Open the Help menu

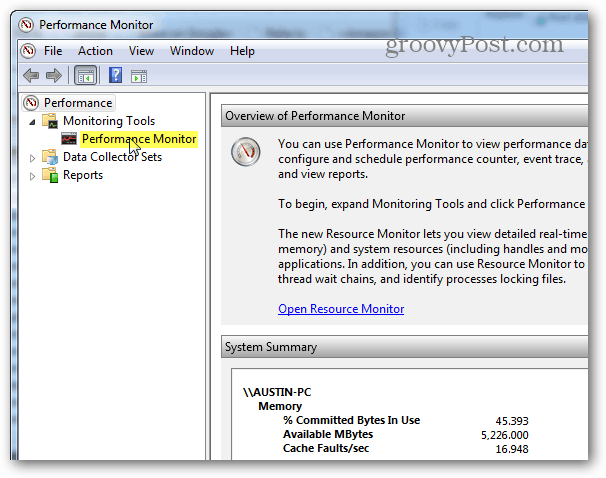[x=242, y=51]
